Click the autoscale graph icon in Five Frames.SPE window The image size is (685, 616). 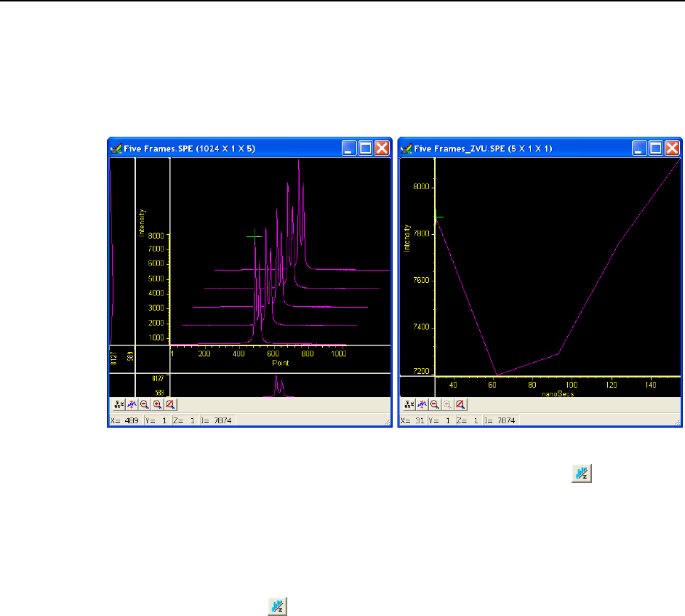coord(132,404)
